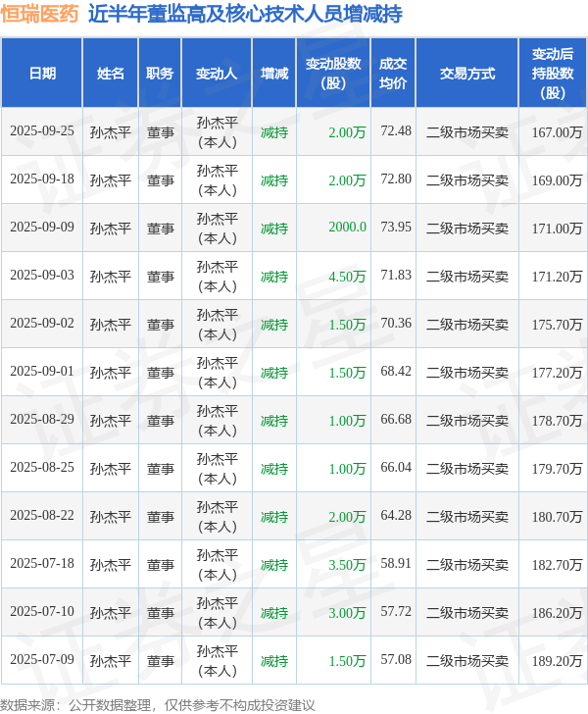Click the 4.50万 share change value

pos(347,277)
